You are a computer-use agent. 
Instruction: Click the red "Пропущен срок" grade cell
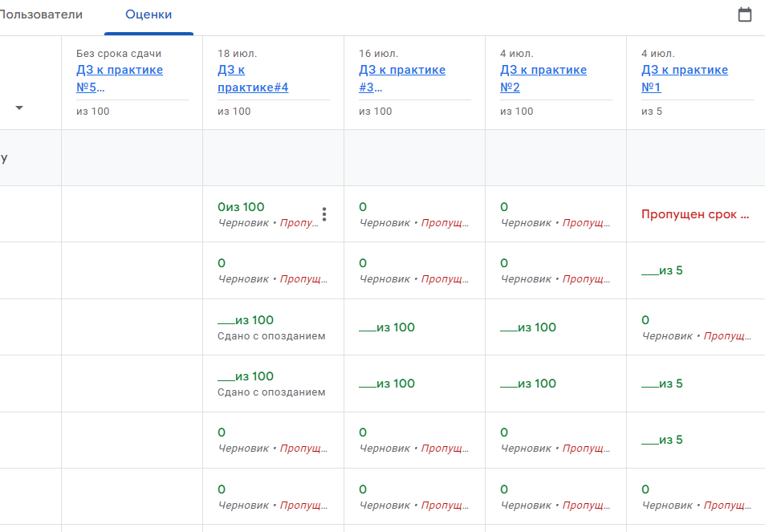click(695, 214)
